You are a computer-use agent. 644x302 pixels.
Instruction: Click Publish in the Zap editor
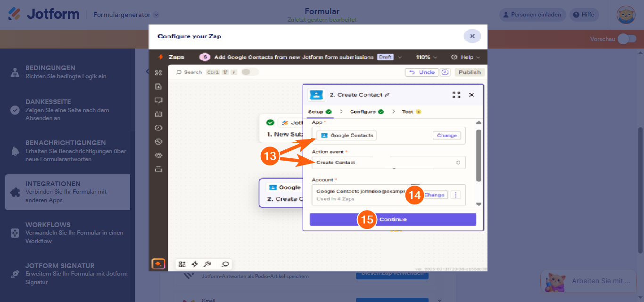click(469, 72)
